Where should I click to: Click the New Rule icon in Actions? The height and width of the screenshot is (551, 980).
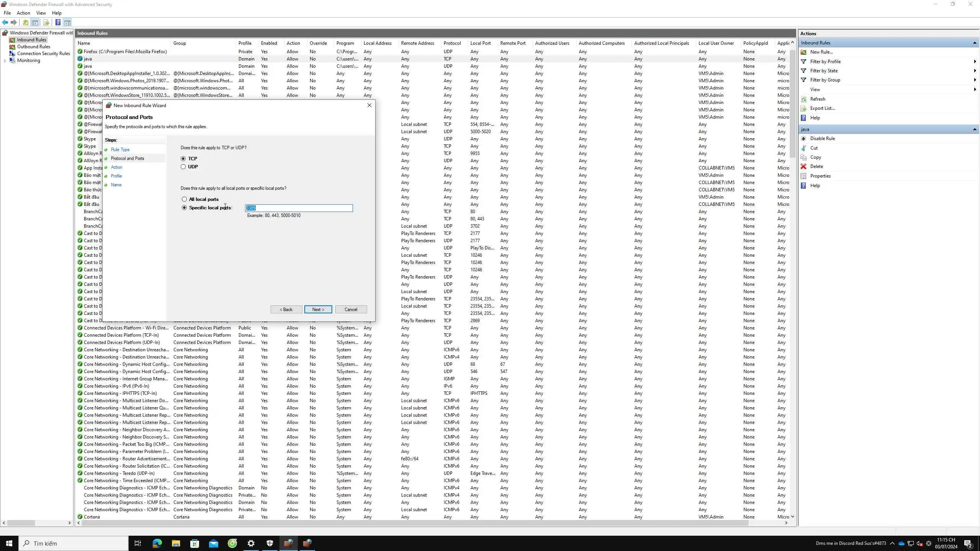[804, 52]
